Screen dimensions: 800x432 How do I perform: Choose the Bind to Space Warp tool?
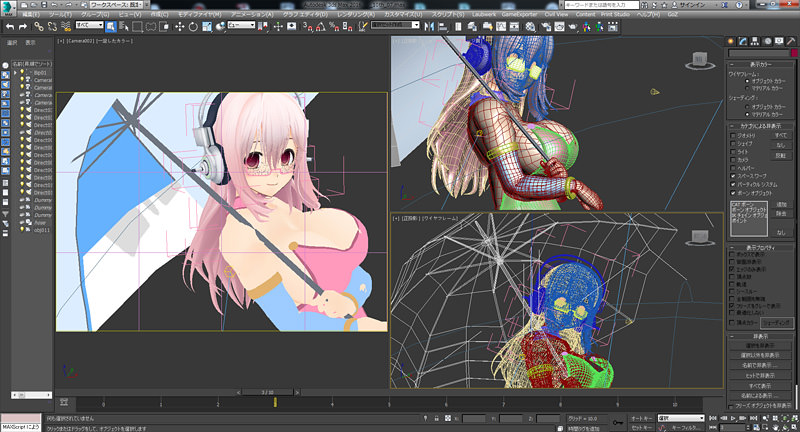pyautogui.click(x=65, y=27)
